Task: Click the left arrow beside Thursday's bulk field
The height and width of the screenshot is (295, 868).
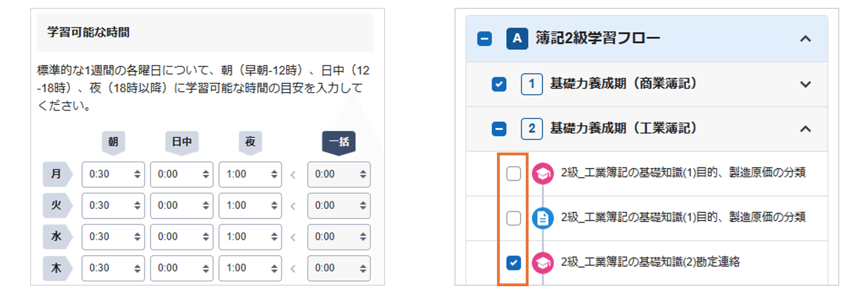Action: [293, 268]
